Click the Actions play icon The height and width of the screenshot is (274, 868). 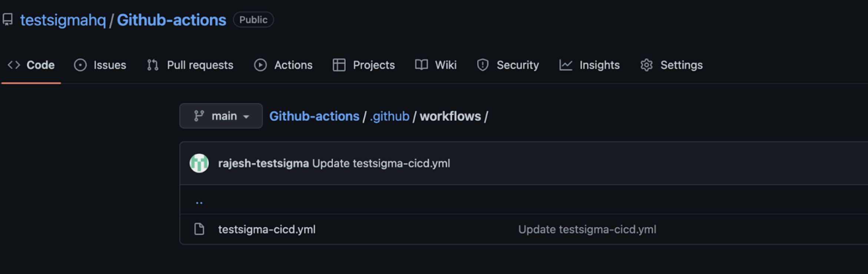260,65
